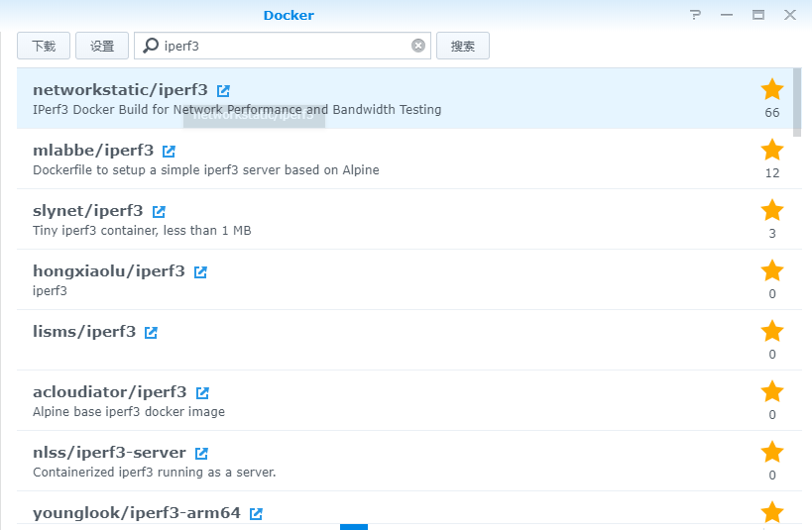Image resolution: width=812 pixels, height=530 pixels.
Task: Open the 设置 settings button
Action: pos(102,46)
